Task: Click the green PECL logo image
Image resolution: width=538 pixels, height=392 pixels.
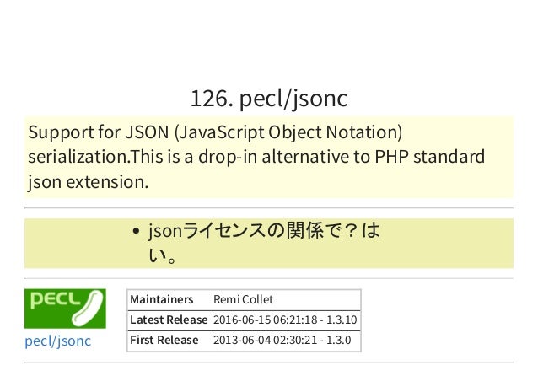Action: tap(65, 309)
